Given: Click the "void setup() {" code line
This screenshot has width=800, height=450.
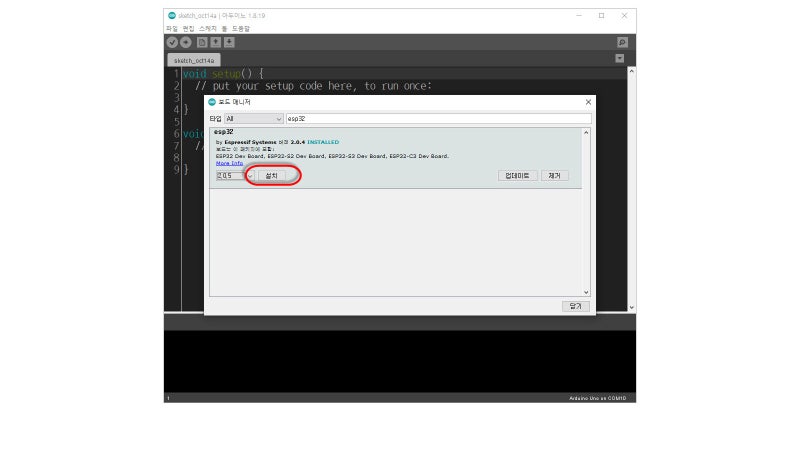Looking at the screenshot, I should pyautogui.click(x=223, y=74).
